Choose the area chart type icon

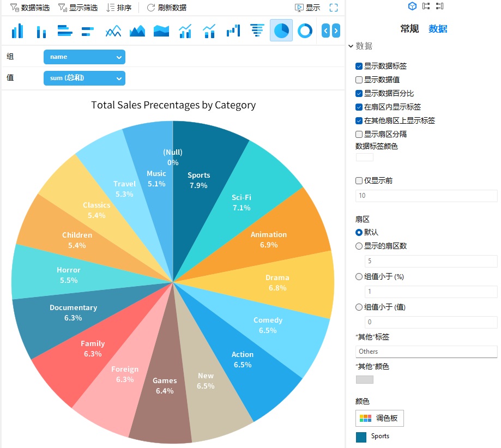pyautogui.click(x=137, y=31)
